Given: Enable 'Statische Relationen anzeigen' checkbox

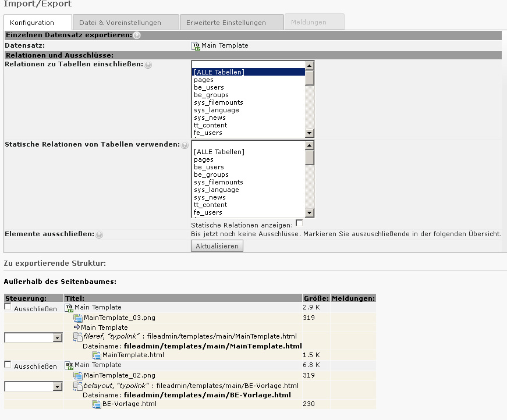Looking at the screenshot, I should coord(299,223).
